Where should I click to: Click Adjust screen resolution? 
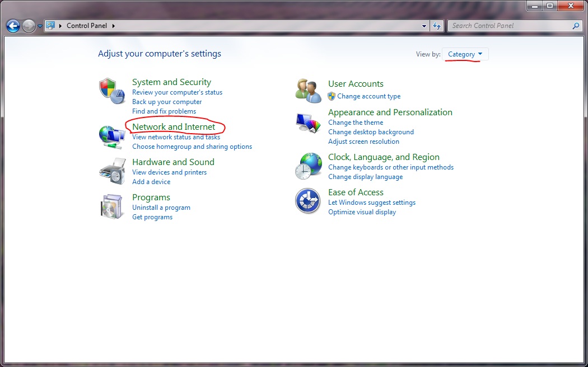(363, 142)
